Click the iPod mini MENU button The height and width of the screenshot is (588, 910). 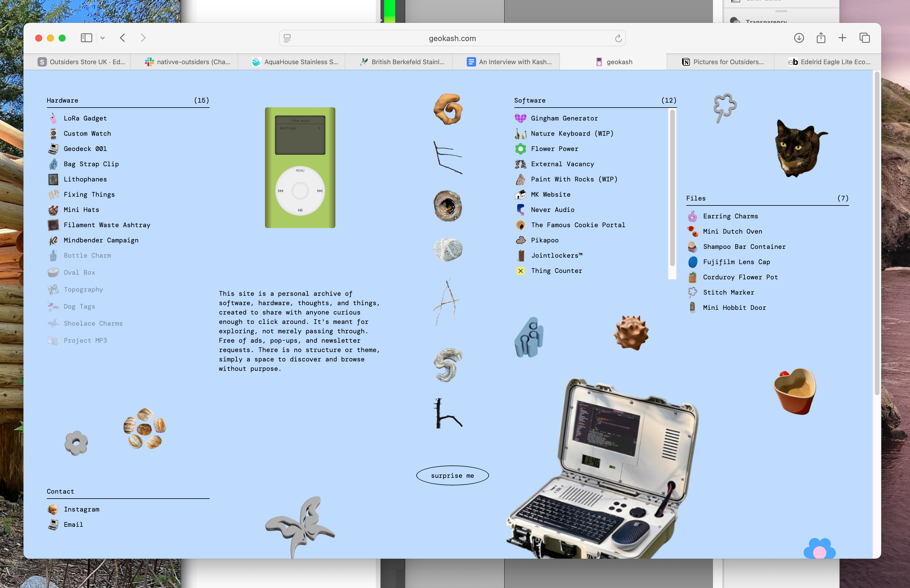point(300,171)
